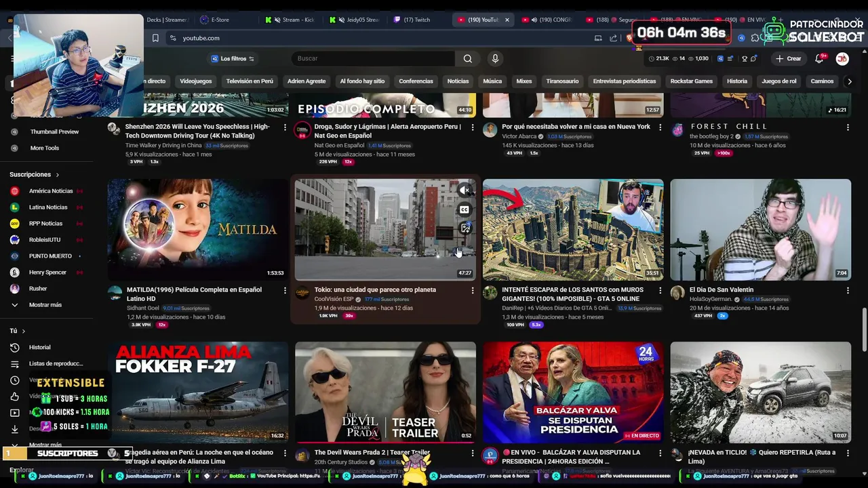Viewport: 868px width, 488px height.
Task: Select the Rockstar Games chip
Action: [692, 81]
